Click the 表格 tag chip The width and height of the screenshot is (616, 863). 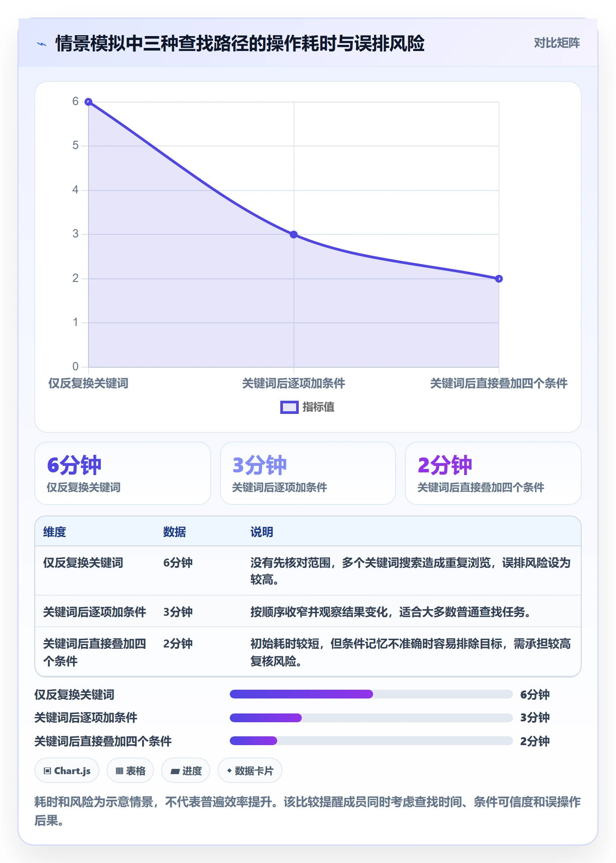click(130, 771)
